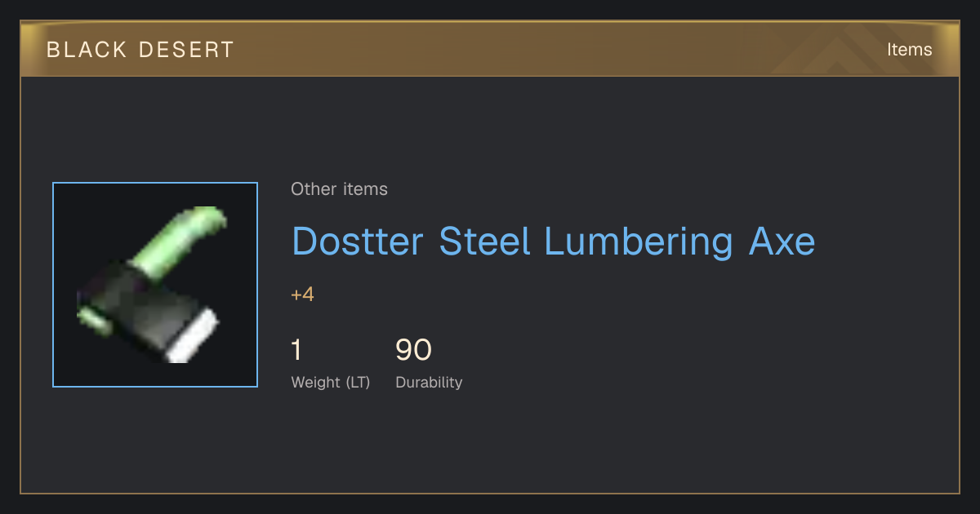Click the word "Steel" in the item name

click(x=484, y=242)
